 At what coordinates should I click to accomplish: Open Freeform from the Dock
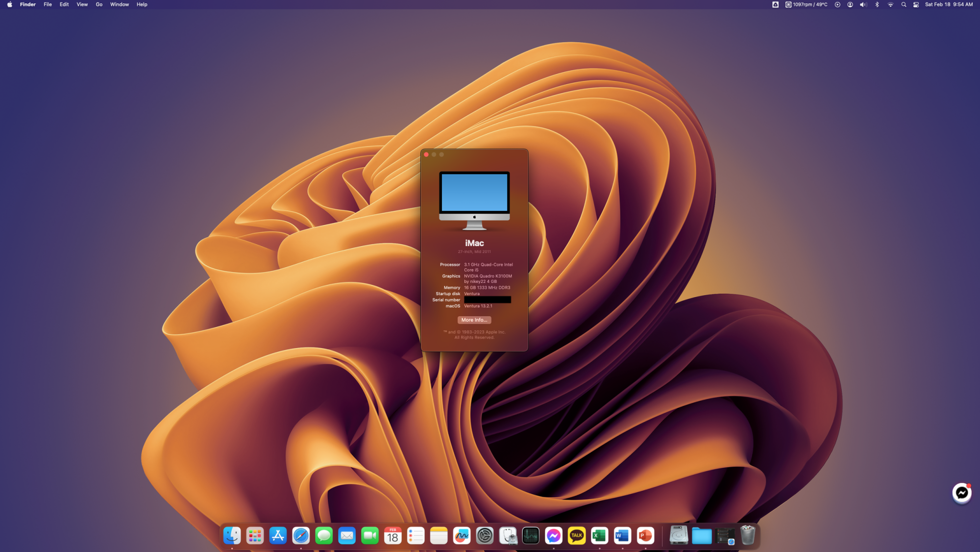462,535
